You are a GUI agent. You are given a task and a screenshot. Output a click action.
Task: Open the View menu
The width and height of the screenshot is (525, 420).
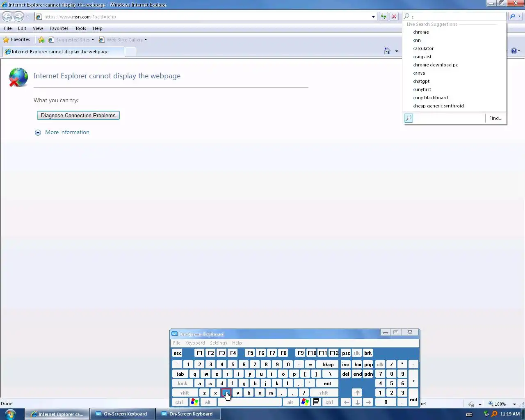click(x=38, y=28)
